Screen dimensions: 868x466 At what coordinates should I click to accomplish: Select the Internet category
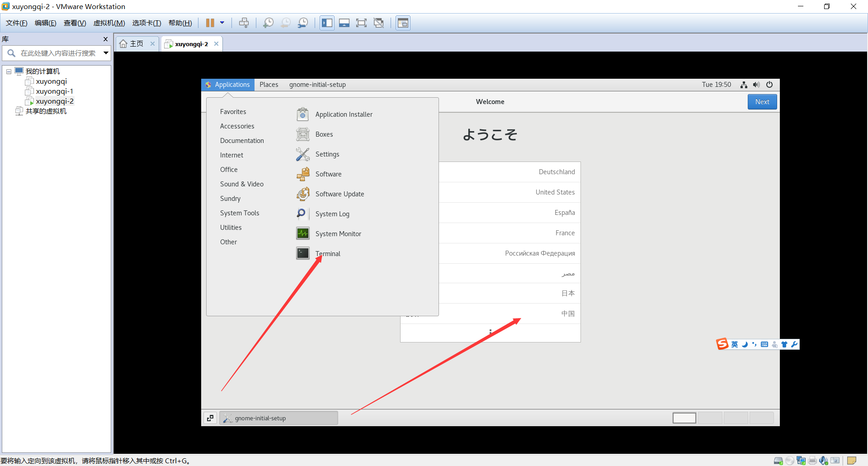(x=231, y=155)
